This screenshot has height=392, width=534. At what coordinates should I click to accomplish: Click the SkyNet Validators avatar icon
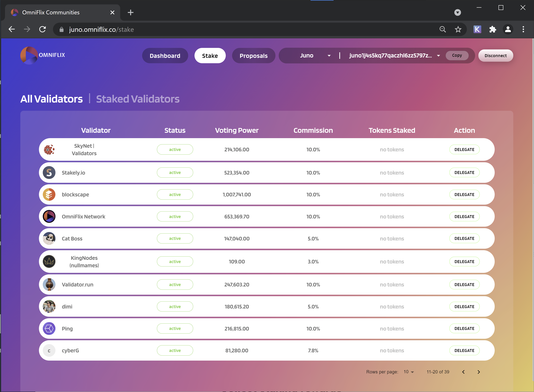click(x=49, y=149)
